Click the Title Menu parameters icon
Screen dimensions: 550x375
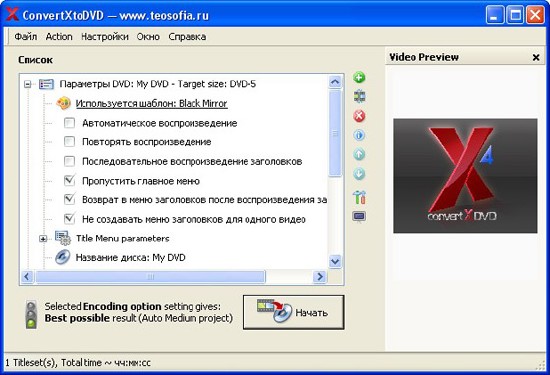pos(63,238)
